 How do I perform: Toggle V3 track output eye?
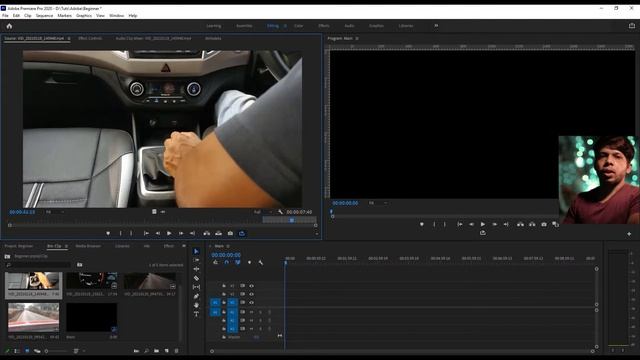251,286
